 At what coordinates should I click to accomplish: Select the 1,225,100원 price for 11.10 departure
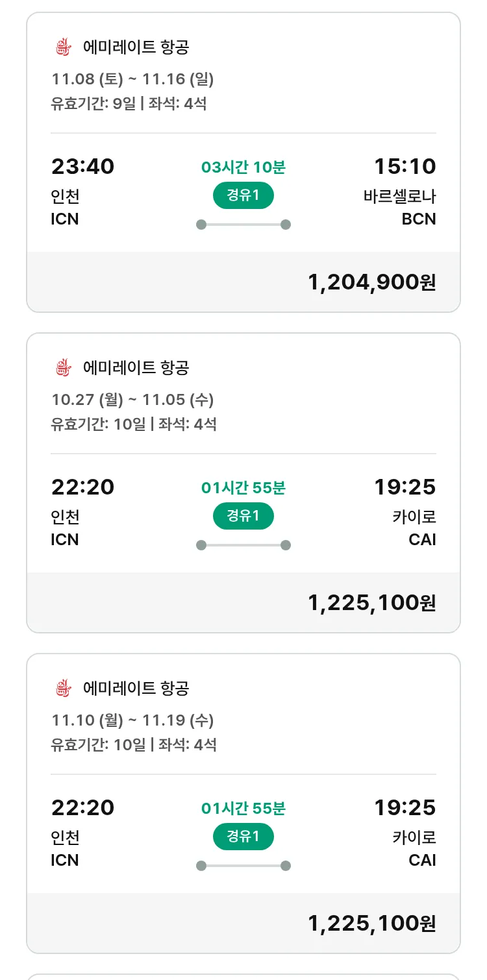click(371, 924)
